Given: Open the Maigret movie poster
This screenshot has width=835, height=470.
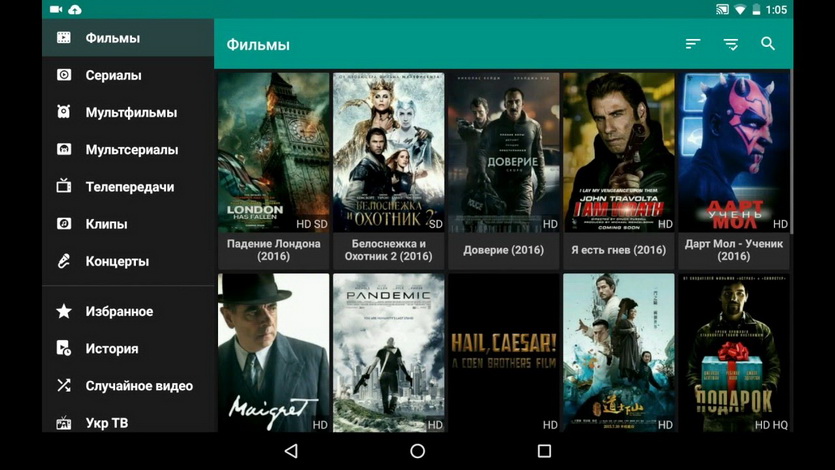Looking at the screenshot, I should click(x=274, y=352).
